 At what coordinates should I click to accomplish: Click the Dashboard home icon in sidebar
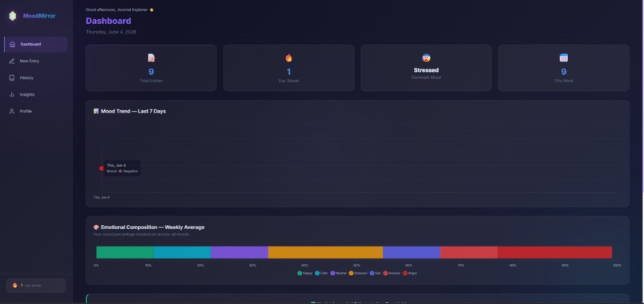coord(12,45)
